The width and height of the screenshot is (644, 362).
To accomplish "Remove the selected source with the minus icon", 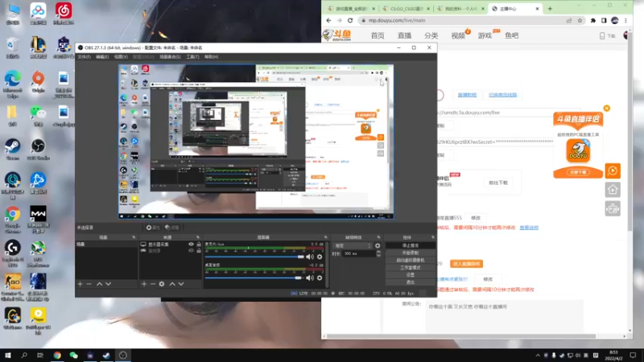I will [153, 284].
